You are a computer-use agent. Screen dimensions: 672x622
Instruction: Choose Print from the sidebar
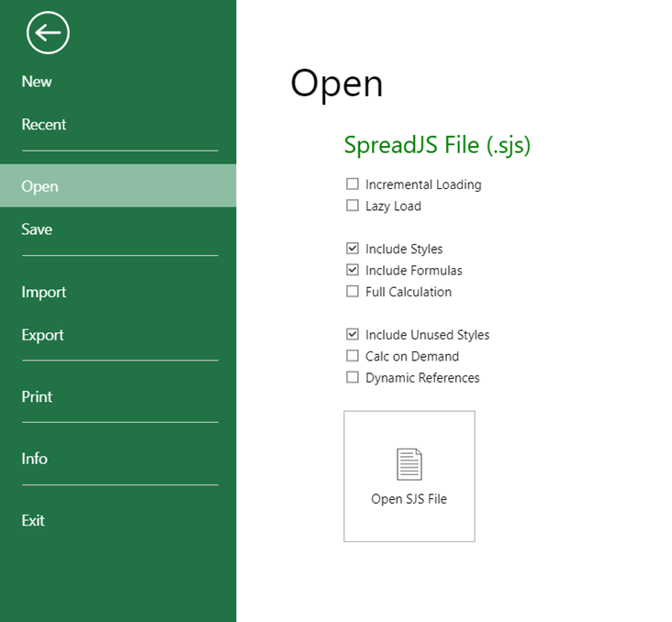coord(38,396)
